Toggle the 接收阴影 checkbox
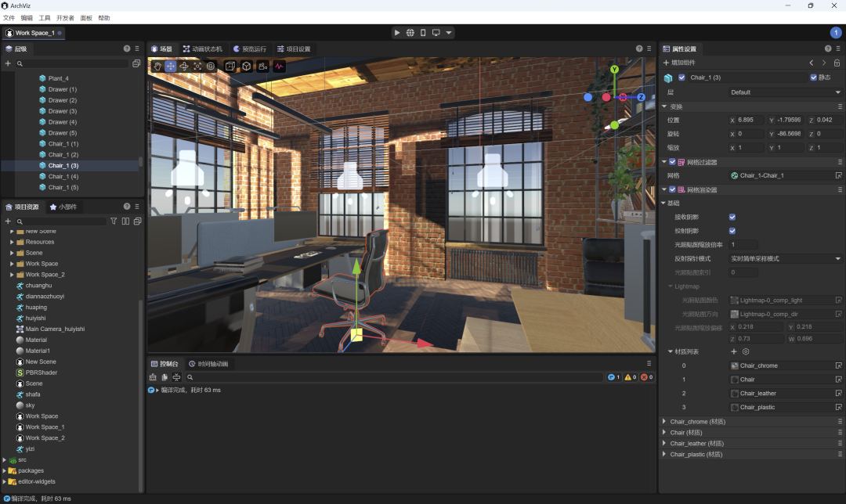This screenshot has height=504, width=846. click(x=732, y=218)
